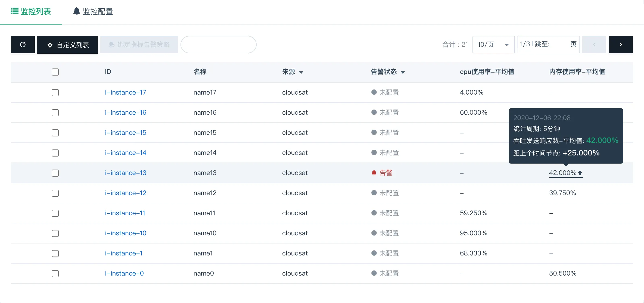Go to next page arrow
Screen dimensions: 644x303
621,45
